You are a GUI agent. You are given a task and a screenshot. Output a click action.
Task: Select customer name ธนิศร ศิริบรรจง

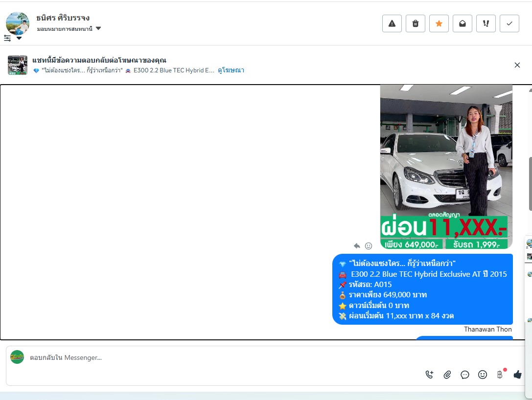[x=63, y=18]
